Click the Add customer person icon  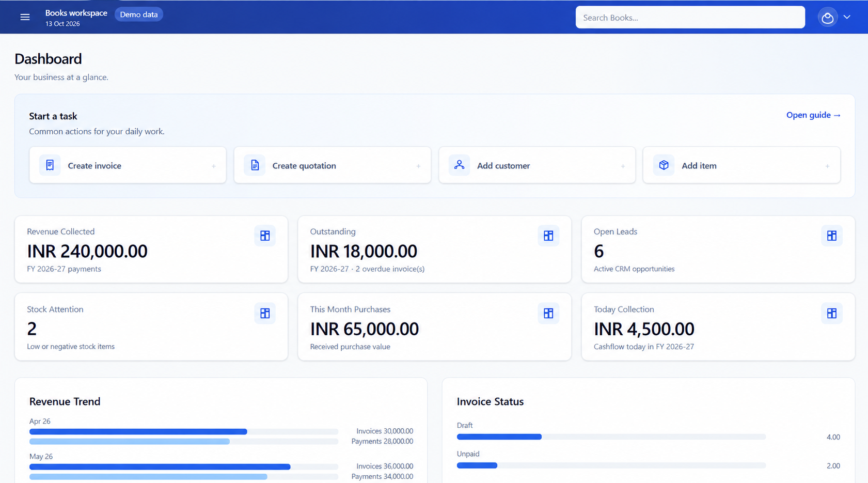[x=459, y=165]
